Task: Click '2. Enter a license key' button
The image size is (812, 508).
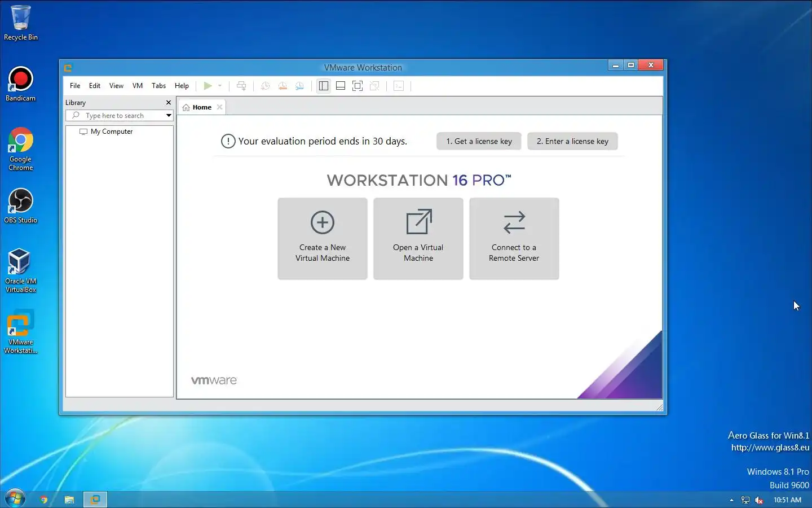Action: [x=572, y=141]
